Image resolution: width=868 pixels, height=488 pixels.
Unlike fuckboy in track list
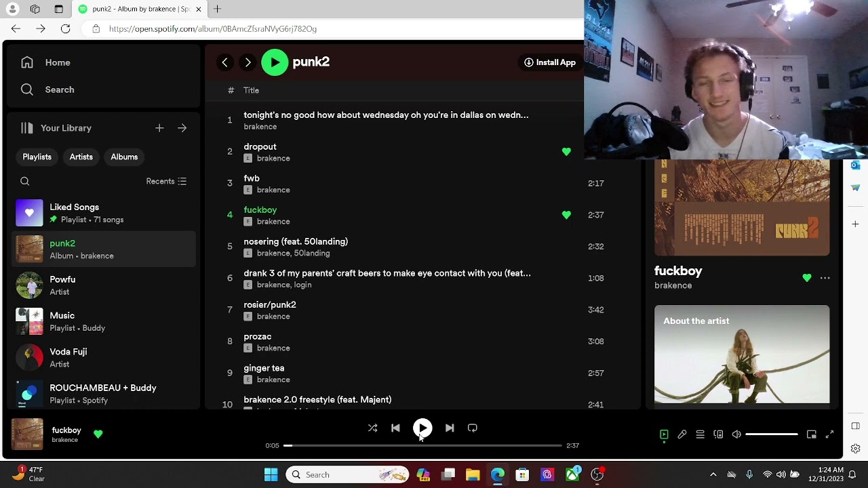point(566,215)
